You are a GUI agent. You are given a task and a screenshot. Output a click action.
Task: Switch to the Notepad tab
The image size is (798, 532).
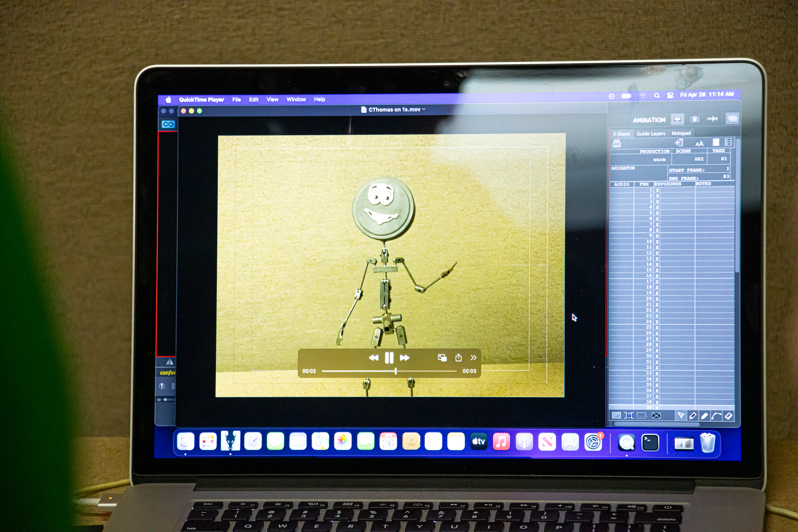681,133
